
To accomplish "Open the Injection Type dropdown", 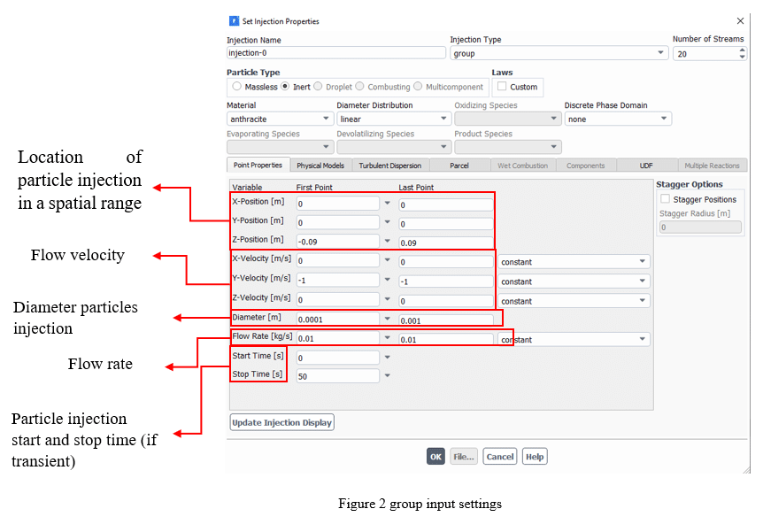I will coord(559,53).
